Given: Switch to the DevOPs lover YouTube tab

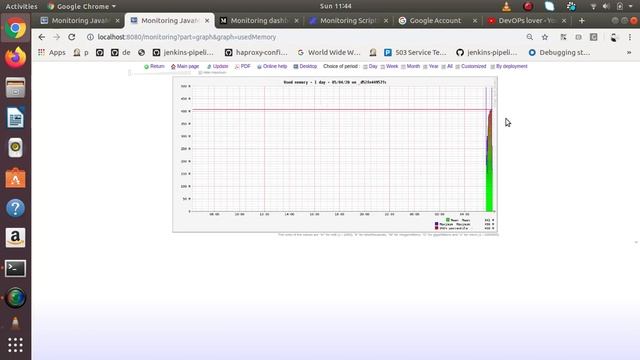Looking at the screenshot, I should tap(527, 20).
